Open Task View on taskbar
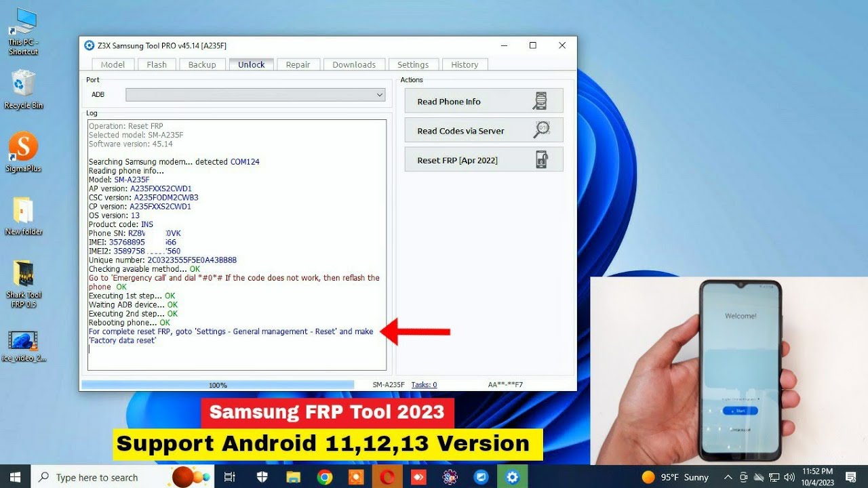This screenshot has width=868, height=488. click(230, 477)
